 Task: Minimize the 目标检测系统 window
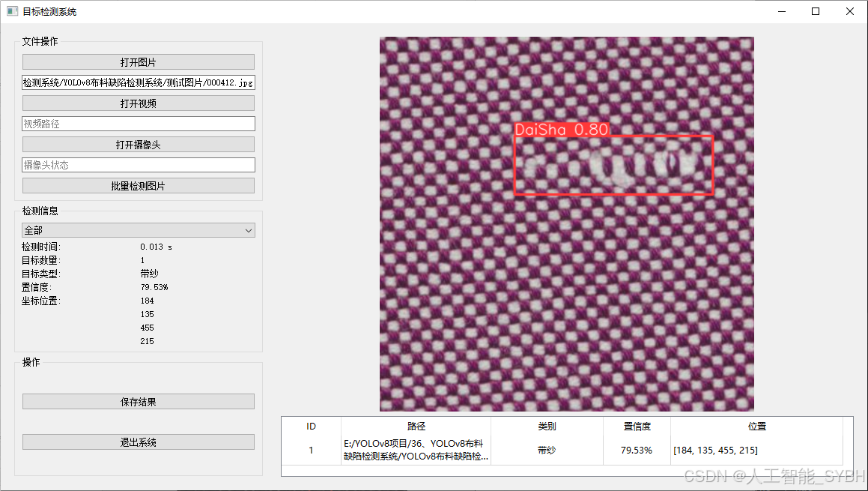[x=782, y=11]
